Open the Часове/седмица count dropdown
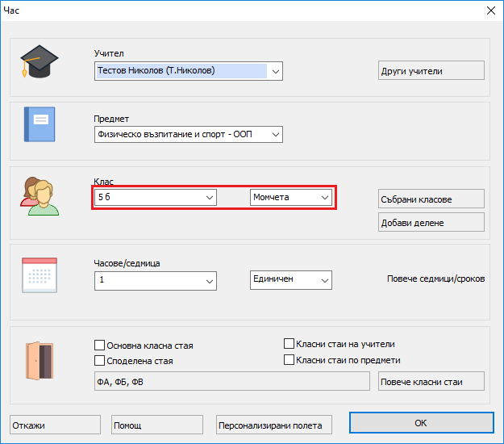 tap(209, 280)
